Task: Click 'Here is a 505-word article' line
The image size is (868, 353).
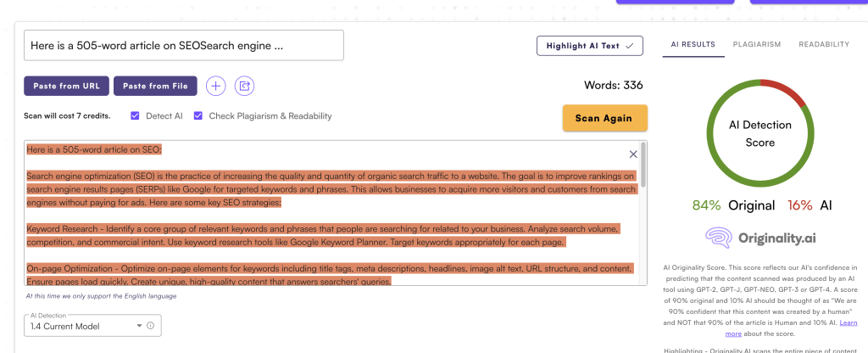Action: click(93, 149)
